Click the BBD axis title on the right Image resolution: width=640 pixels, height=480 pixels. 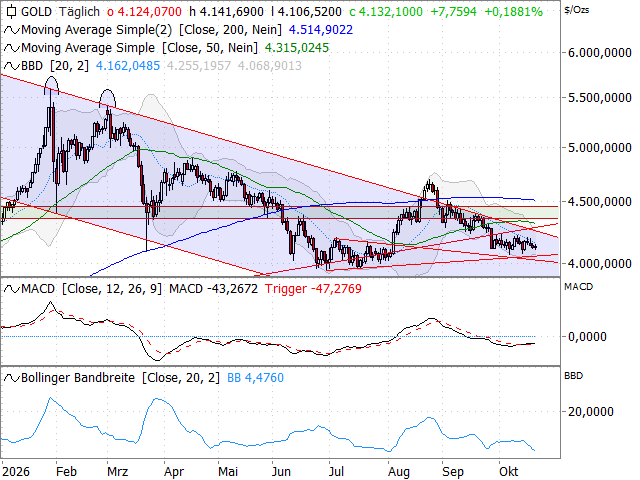click(573, 376)
